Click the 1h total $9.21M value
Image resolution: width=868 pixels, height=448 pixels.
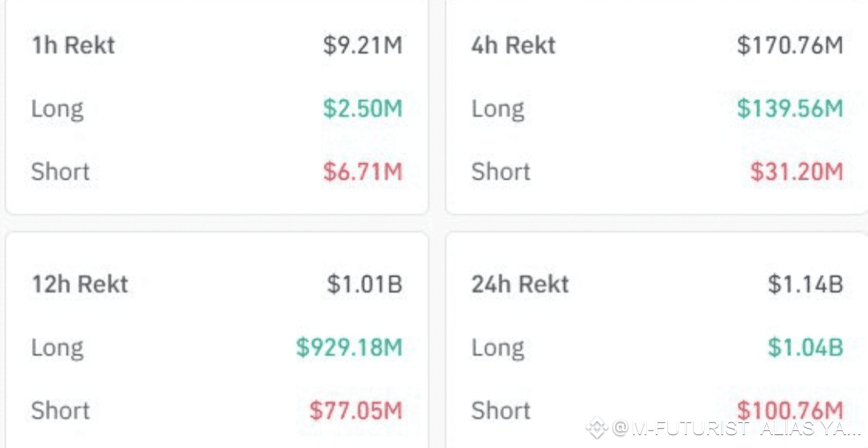(x=362, y=45)
